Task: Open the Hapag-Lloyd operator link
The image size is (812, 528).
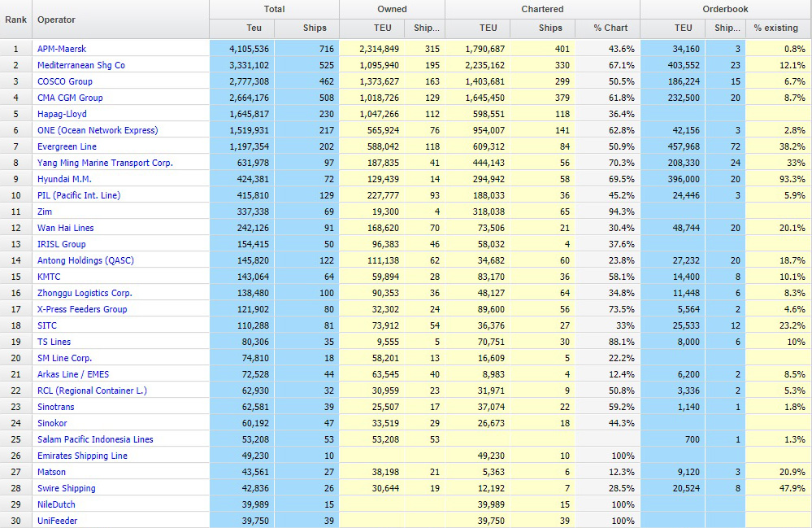Action: 62,114
